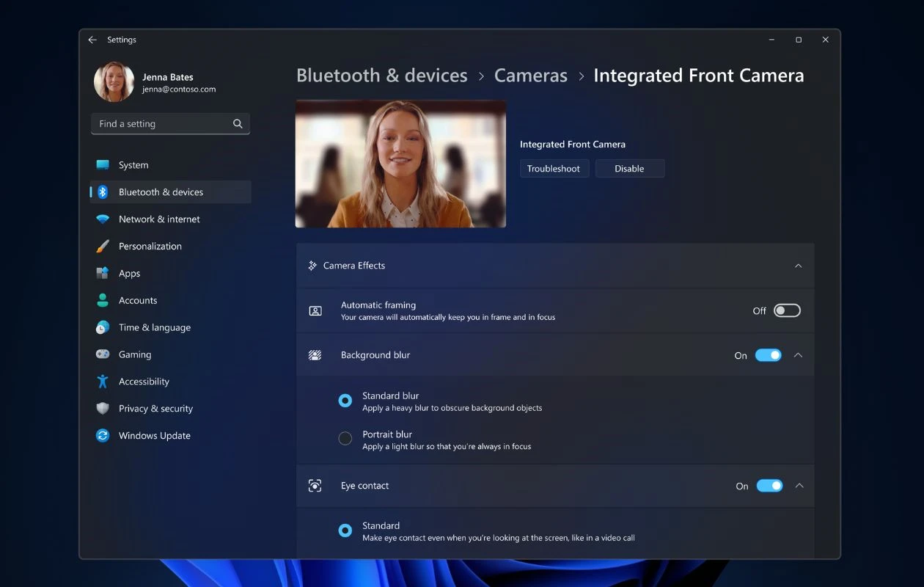Turn off Eye contact toggle
The image size is (924, 587).
point(770,486)
